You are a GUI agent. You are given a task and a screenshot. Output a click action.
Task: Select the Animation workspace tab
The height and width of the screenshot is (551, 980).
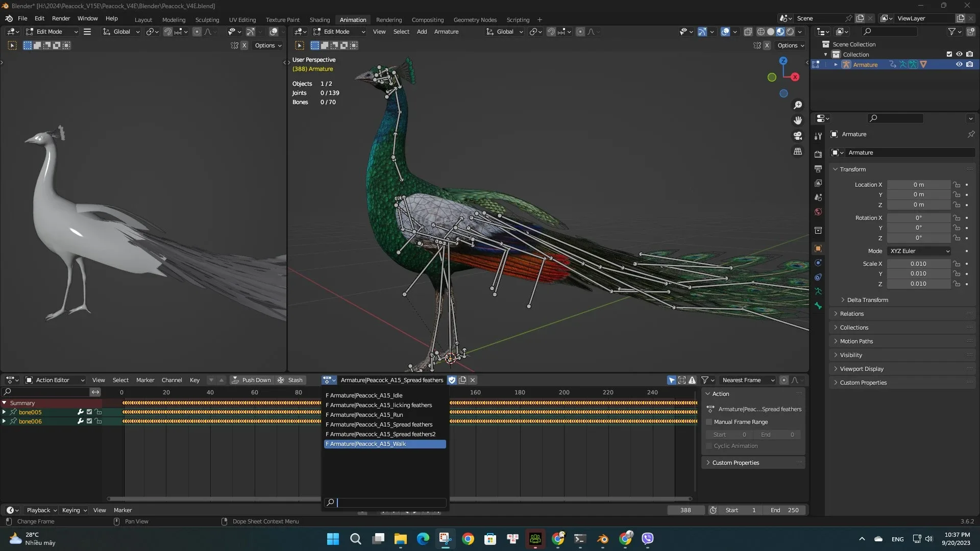[x=353, y=19]
